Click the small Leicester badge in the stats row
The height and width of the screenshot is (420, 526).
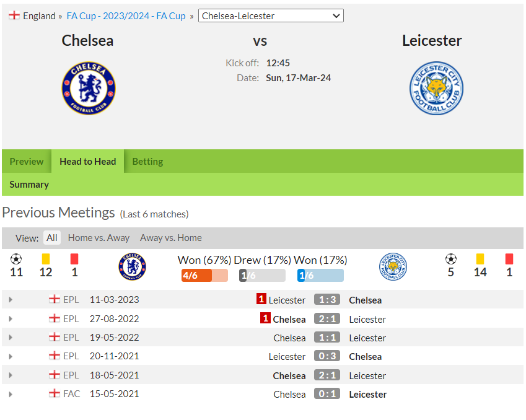point(393,267)
